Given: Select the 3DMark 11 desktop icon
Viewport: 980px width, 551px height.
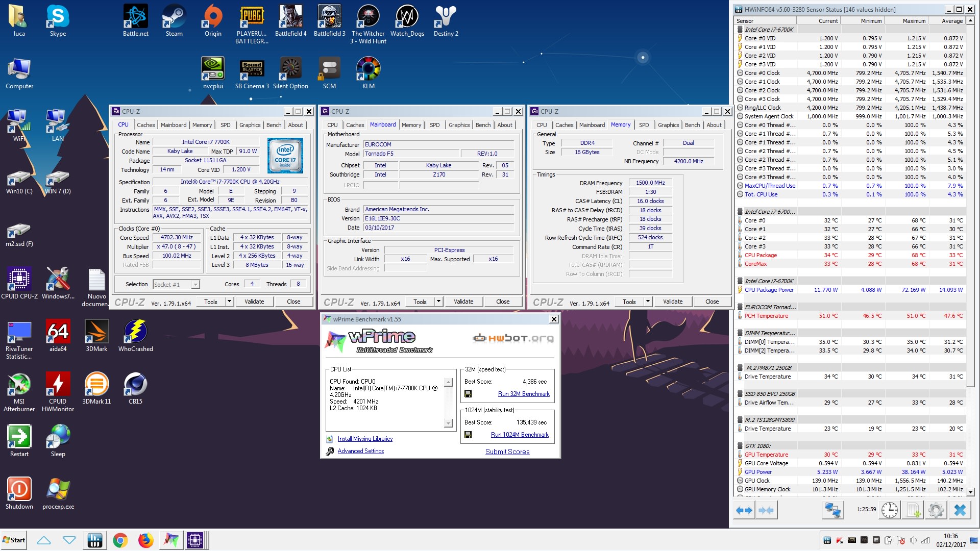Looking at the screenshot, I should [96, 388].
